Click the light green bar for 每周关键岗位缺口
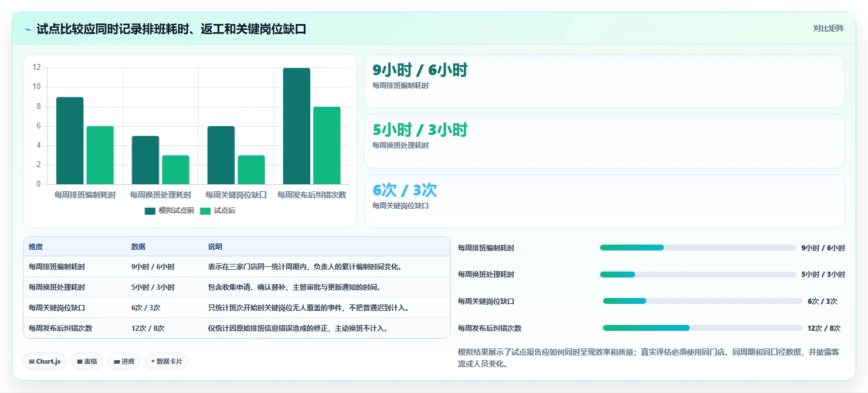 coord(252,170)
